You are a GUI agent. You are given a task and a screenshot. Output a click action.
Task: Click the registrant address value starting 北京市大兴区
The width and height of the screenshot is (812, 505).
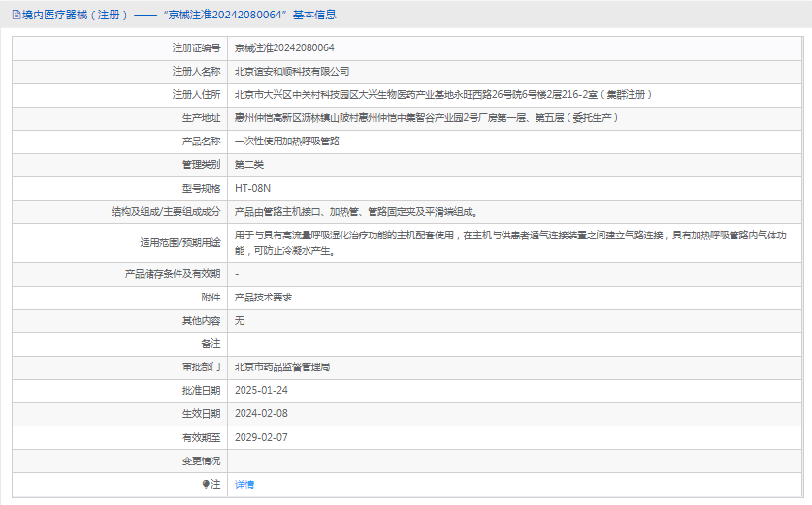point(443,95)
